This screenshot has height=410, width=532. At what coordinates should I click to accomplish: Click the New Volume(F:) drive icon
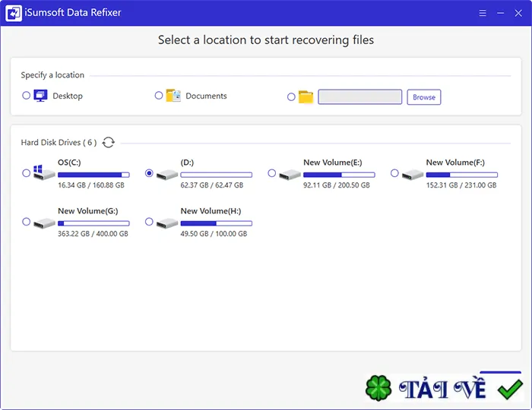(413, 175)
